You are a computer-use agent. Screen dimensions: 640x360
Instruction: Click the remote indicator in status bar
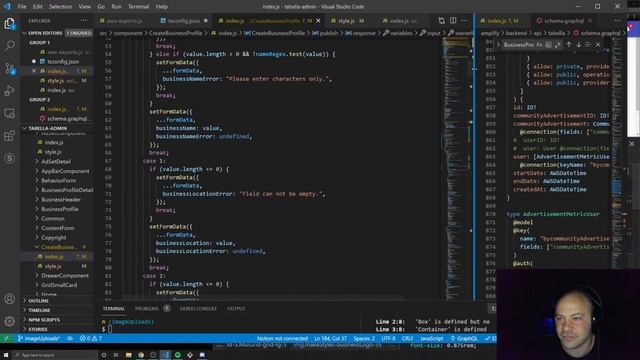(7, 338)
